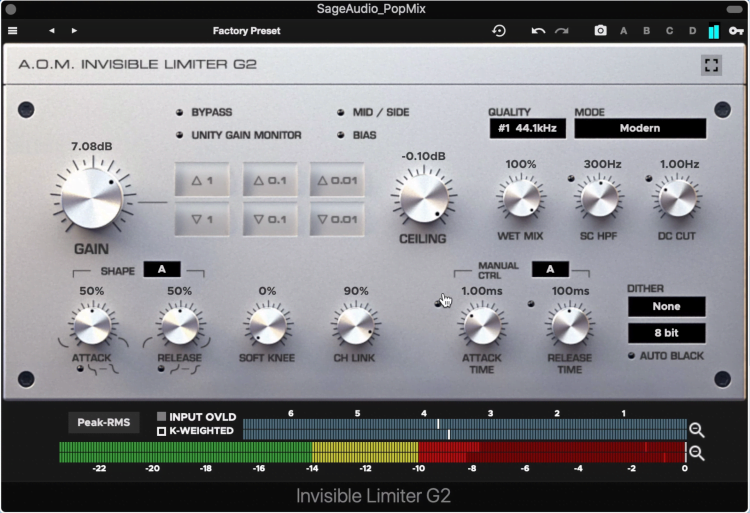Toggle the manual RELEASE TIME LED

click(531, 304)
